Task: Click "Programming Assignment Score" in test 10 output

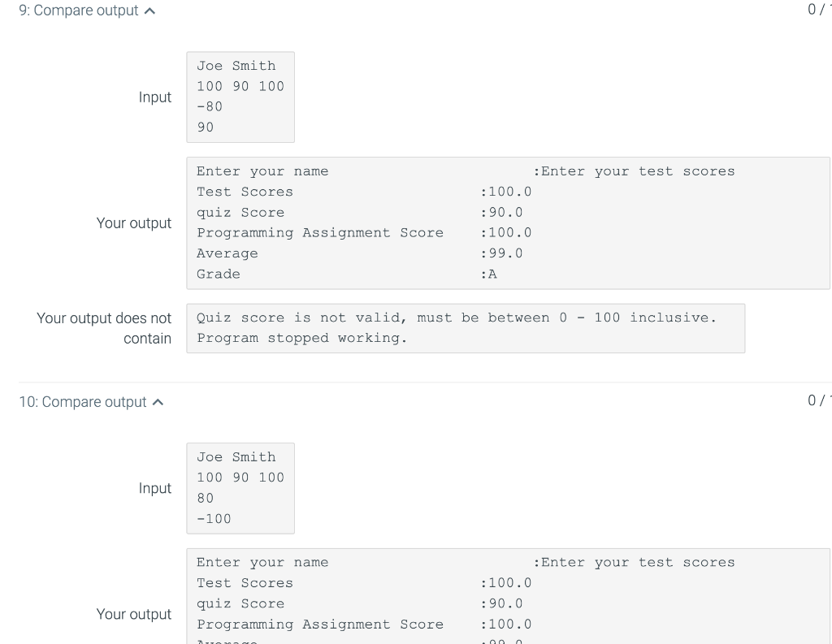Action: (x=320, y=625)
